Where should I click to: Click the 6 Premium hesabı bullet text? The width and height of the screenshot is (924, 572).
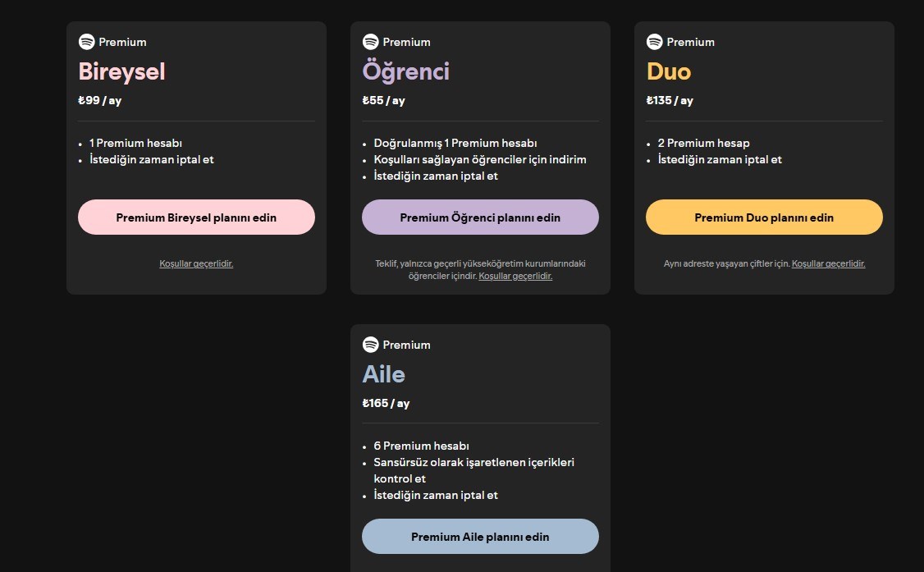[x=421, y=446]
